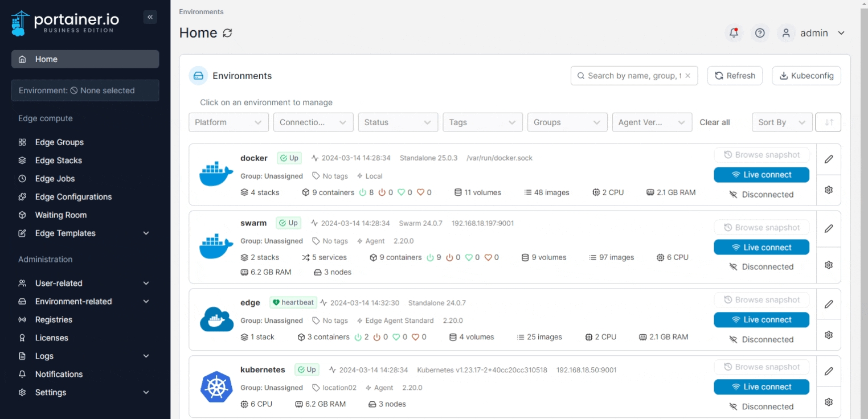This screenshot has height=419, width=868.
Task: Click the docker whale logo icon
Action: click(x=216, y=174)
